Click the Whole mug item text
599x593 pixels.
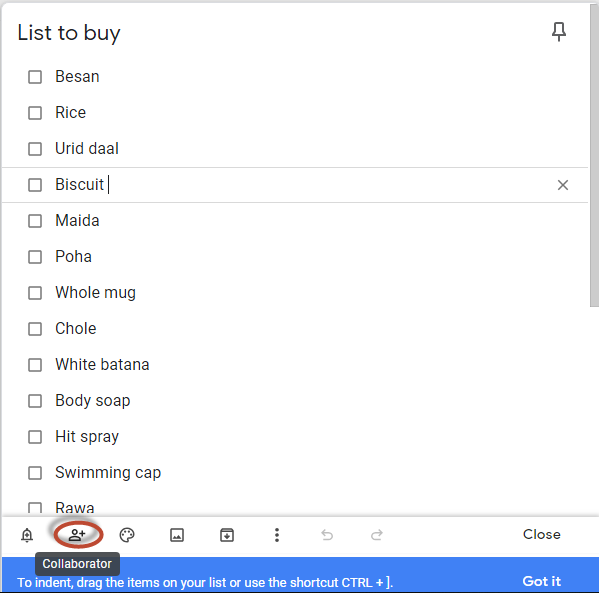point(96,293)
